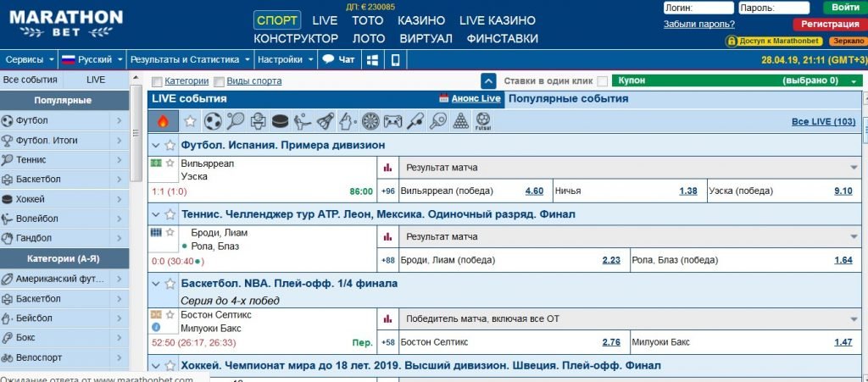
Task: Open statistics chart icon for Броди, Лиам match
Action: [x=387, y=236]
